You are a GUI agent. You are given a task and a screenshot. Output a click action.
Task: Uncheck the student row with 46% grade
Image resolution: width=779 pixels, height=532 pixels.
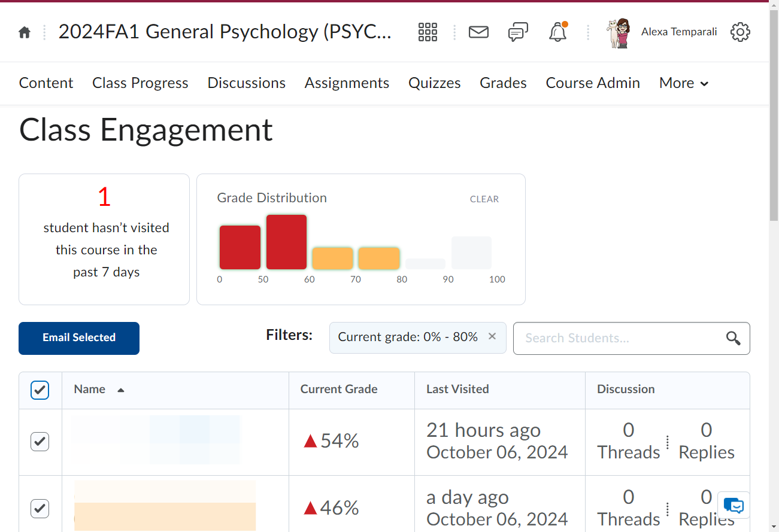tap(40, 509)
